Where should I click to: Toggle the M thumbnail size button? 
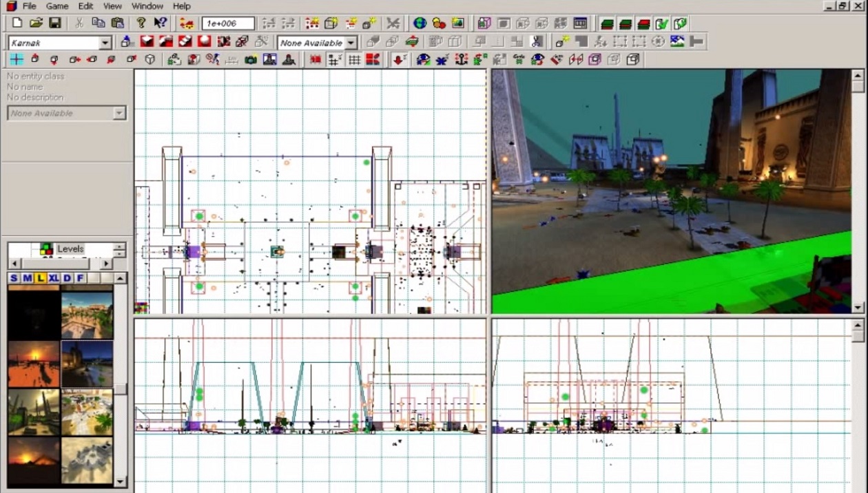click(27, 278)
